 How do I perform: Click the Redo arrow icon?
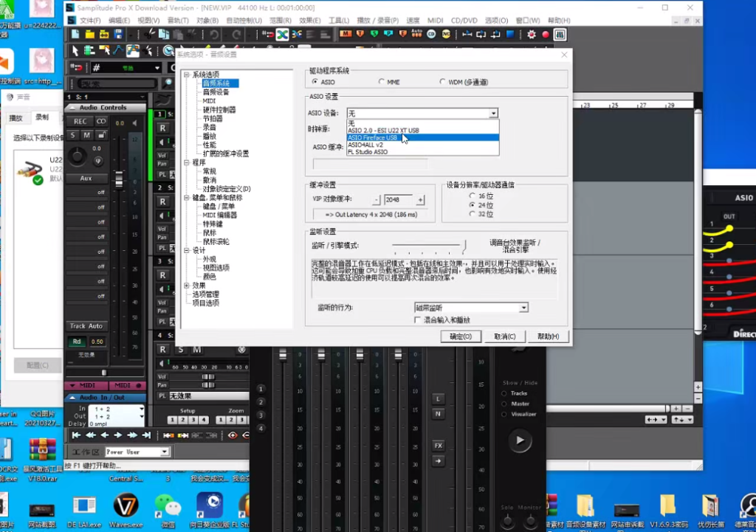[236, 34]
